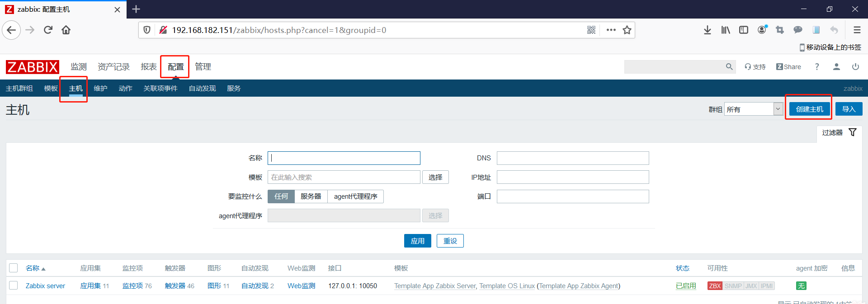The width and height of the screenshot is (868, 304).
Task: Open the Zabbix server host link
Action: pos(45,286)
